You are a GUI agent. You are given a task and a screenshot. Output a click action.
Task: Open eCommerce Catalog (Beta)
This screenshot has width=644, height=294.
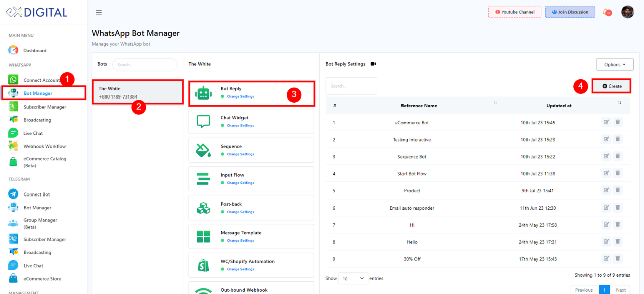click(x=44, y=162)
